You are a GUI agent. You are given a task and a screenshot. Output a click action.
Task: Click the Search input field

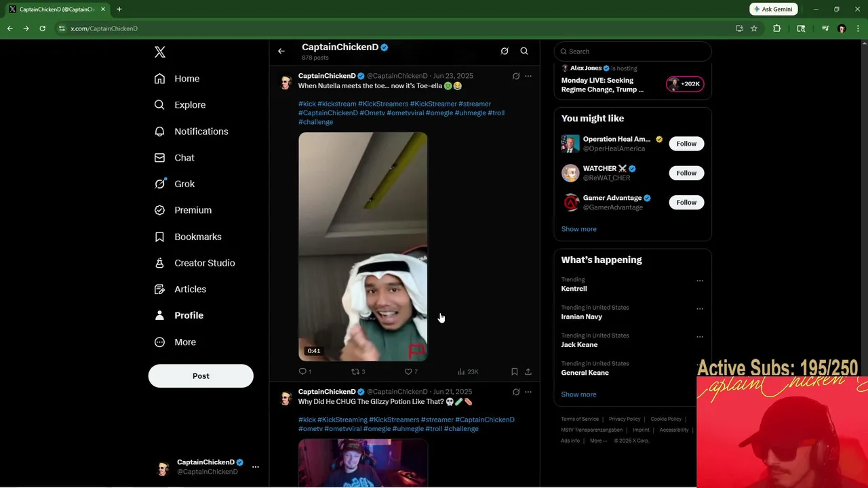point(633,52)
